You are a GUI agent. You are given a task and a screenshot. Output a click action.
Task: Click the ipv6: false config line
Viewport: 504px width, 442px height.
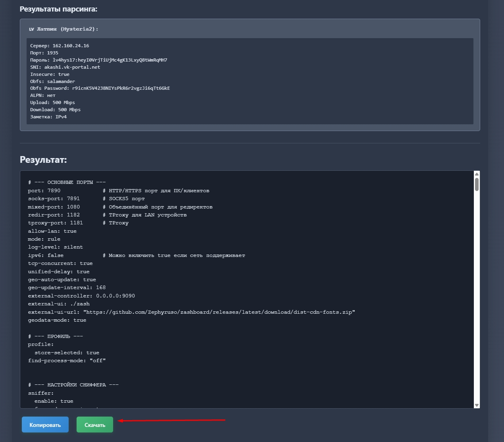point(46,255)
